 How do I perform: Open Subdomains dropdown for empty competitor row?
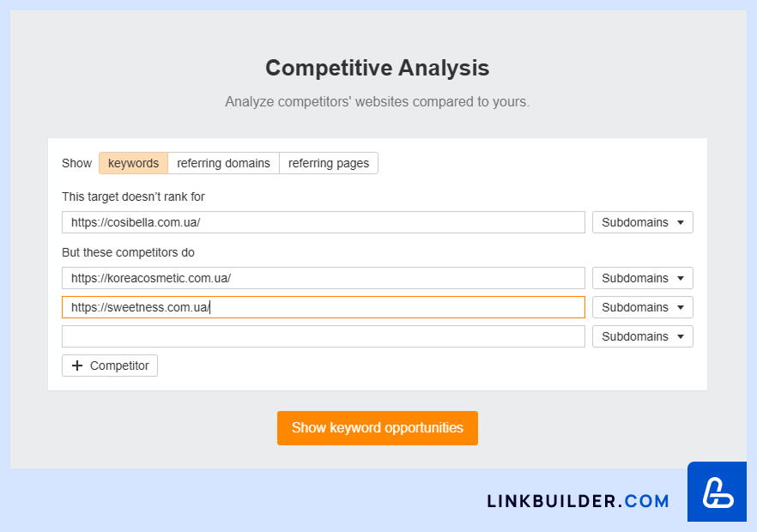point(643,336)
